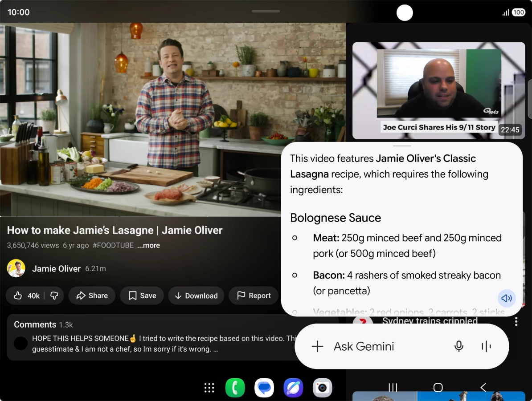Save the video to a playlist
The image size is (532, 401).
[142, 296]
